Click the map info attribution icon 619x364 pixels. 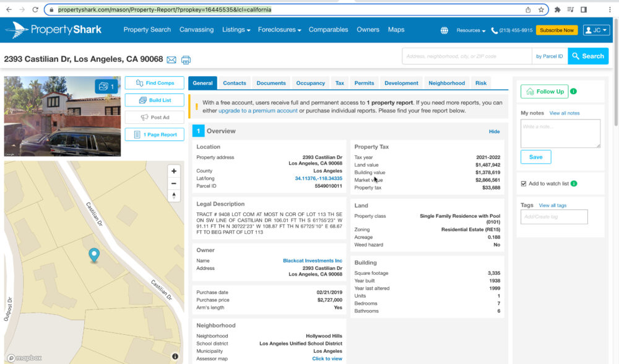(x=175, y=357)
